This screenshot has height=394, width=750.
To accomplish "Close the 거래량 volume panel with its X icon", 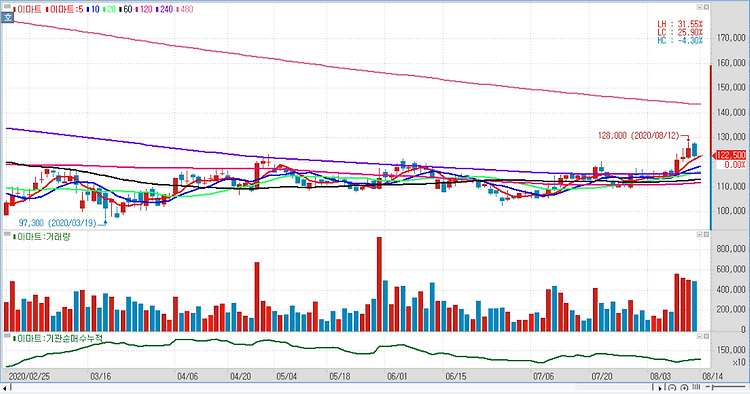I will 706,234.
